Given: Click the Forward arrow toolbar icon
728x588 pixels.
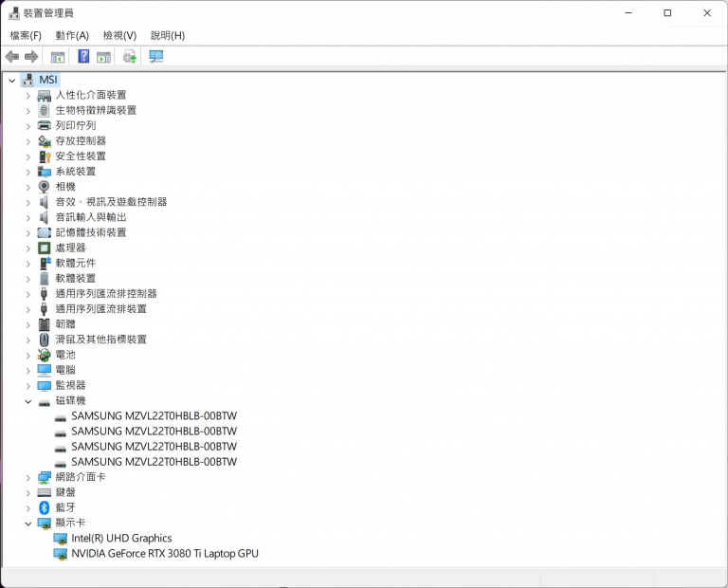Looking at the screenshot, I should coord(31,57).
